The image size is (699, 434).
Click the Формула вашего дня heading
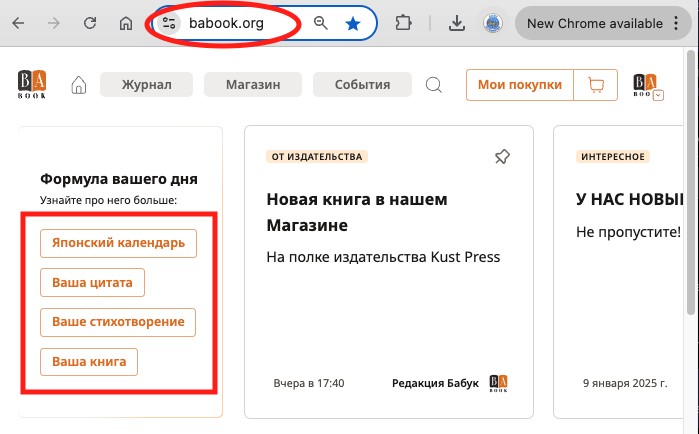(x=119, y=179)
